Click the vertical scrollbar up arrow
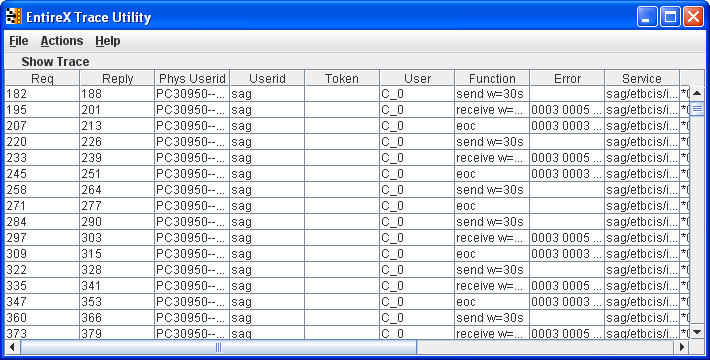Screen dimensions: 710x360 coord(697,93)
